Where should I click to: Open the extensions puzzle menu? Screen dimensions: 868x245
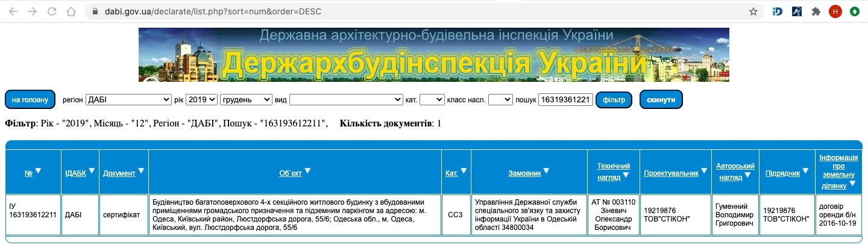(816, 11)
